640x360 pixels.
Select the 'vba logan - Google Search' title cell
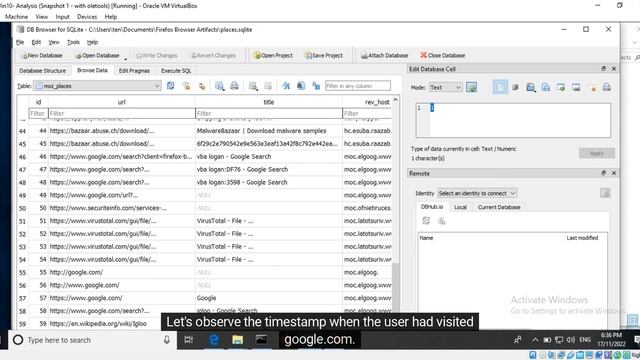click(x=269, y=156)
